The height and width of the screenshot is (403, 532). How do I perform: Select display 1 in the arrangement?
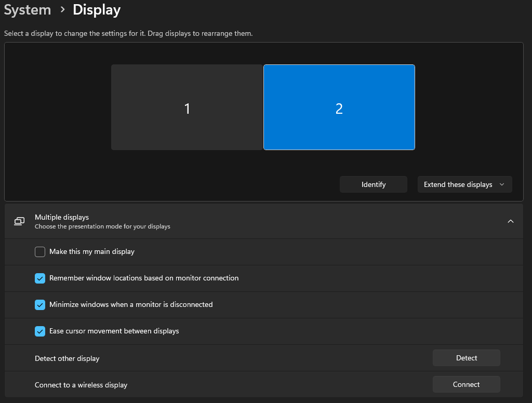(x=187, y=107)
